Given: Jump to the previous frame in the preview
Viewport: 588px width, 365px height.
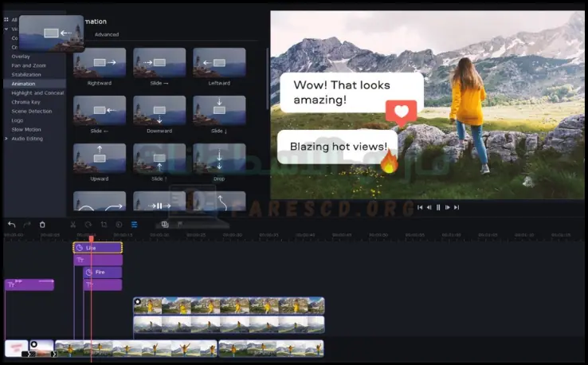Looking at the screenshot, I should point(429,207).
